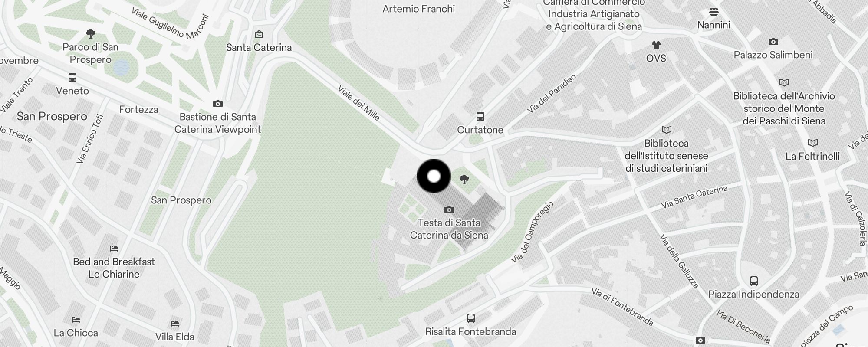Image resolution: width=868 pixels, height=347 pixels.
Task: Click Biblioteca dell'Istituto senese library icon
Action: tap(667, 130)
